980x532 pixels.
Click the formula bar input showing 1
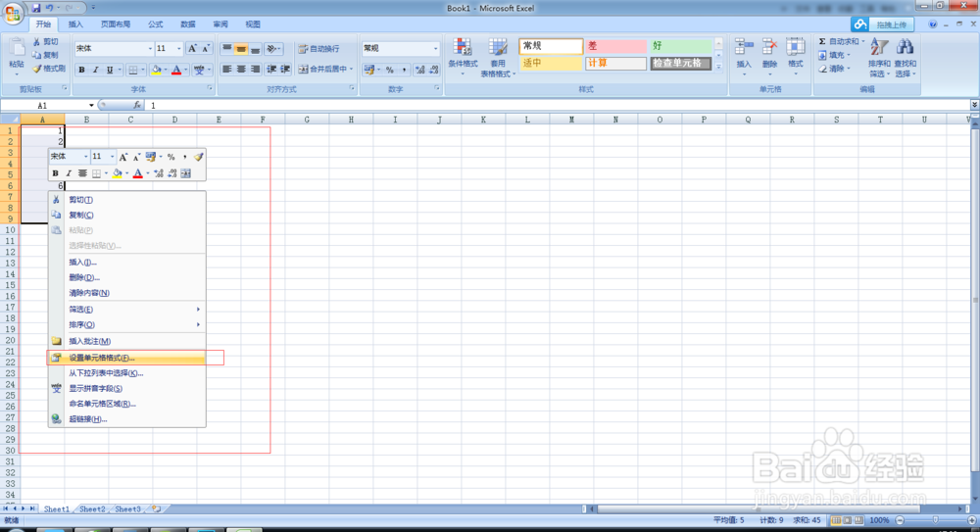tap(559, 105)
